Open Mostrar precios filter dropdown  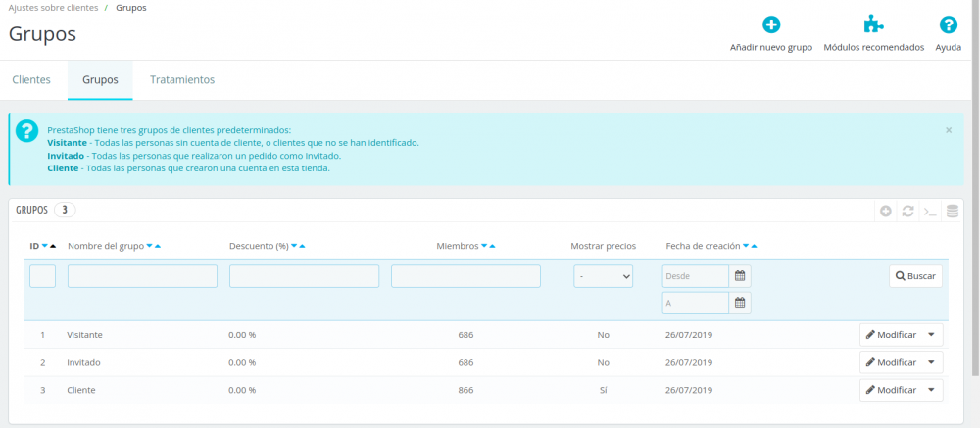[603, 276]
